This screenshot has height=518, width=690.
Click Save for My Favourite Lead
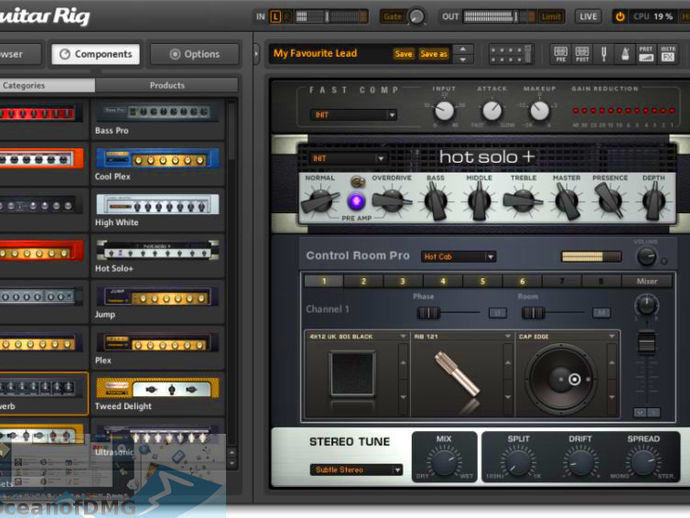coord(404,54)
